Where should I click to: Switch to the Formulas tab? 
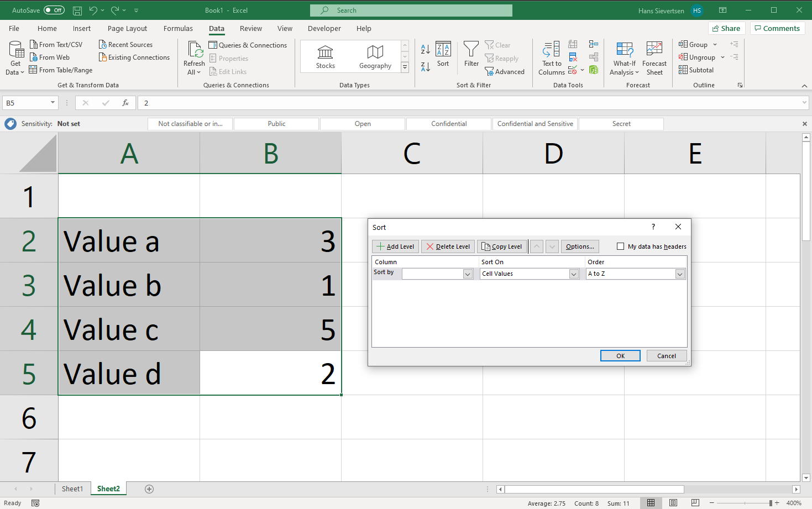tap(178, 28)
